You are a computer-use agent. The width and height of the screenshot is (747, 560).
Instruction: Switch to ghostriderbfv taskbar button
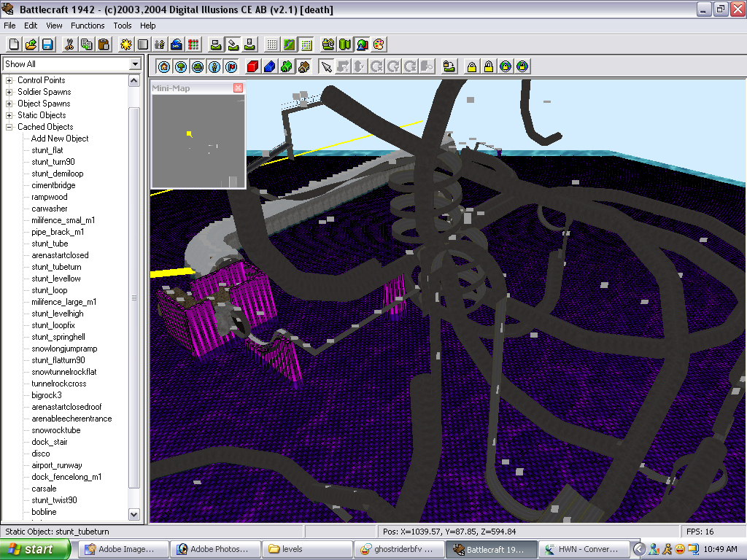[399, 550]
